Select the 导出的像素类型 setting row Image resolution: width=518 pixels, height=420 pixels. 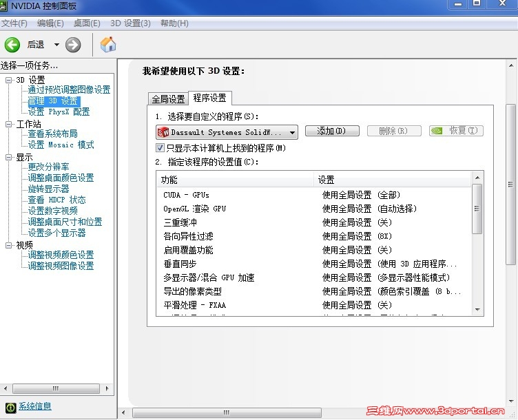pos(314,291)
